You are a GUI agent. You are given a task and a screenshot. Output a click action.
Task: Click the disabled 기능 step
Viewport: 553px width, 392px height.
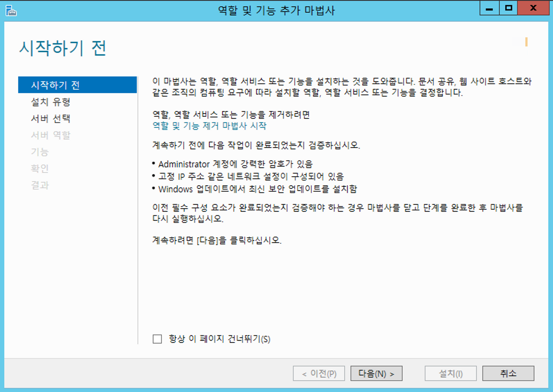click(40, 152)
